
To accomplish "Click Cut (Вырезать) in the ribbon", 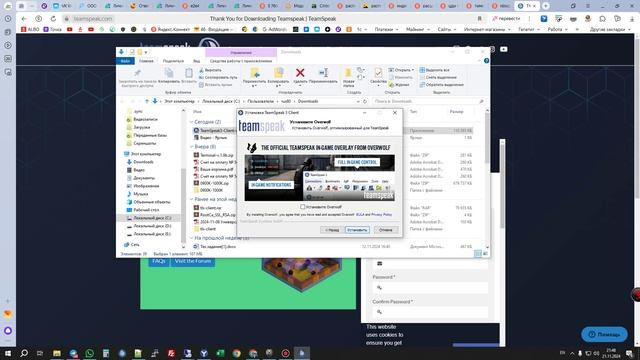I will (x=210, y=70).
